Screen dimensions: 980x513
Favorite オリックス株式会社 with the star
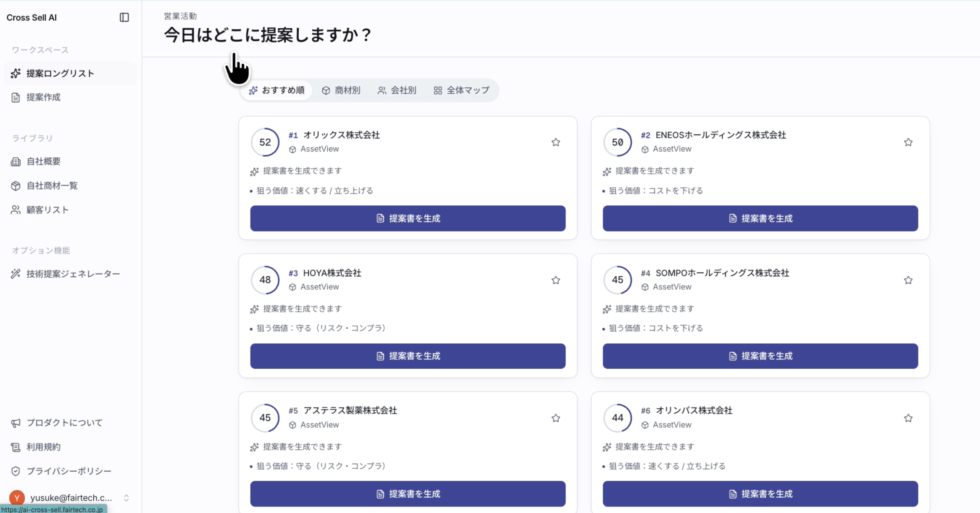(555, 142)
